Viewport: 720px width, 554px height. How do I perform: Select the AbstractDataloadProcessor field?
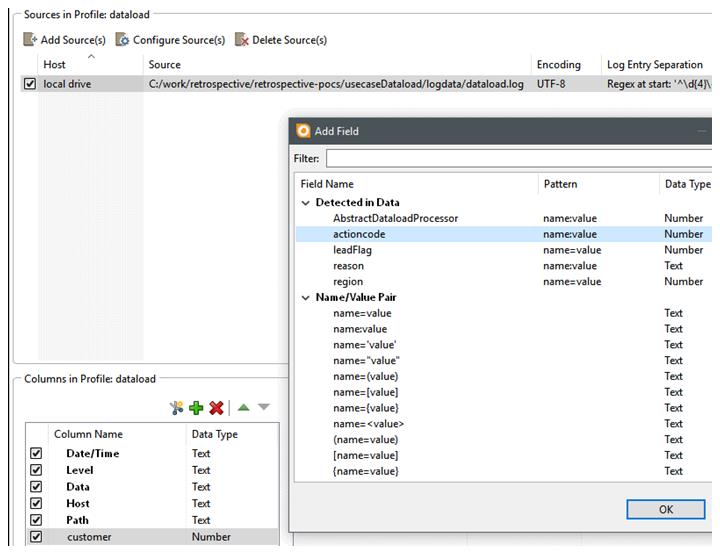click(x=395, y=218)
